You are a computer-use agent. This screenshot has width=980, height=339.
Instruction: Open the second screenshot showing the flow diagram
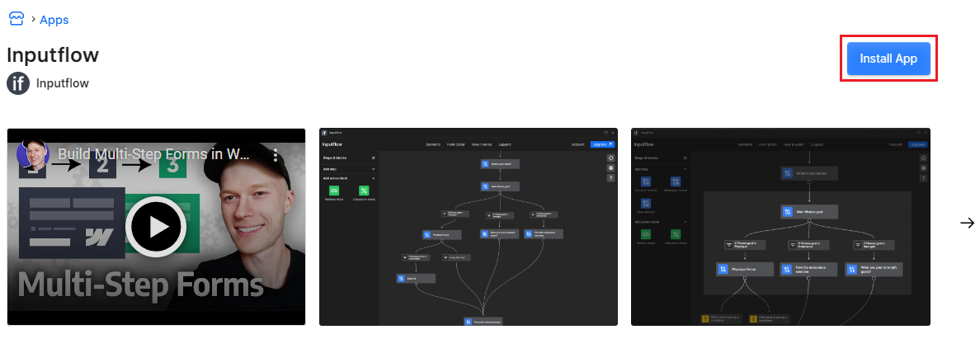[x=468, y=227]
